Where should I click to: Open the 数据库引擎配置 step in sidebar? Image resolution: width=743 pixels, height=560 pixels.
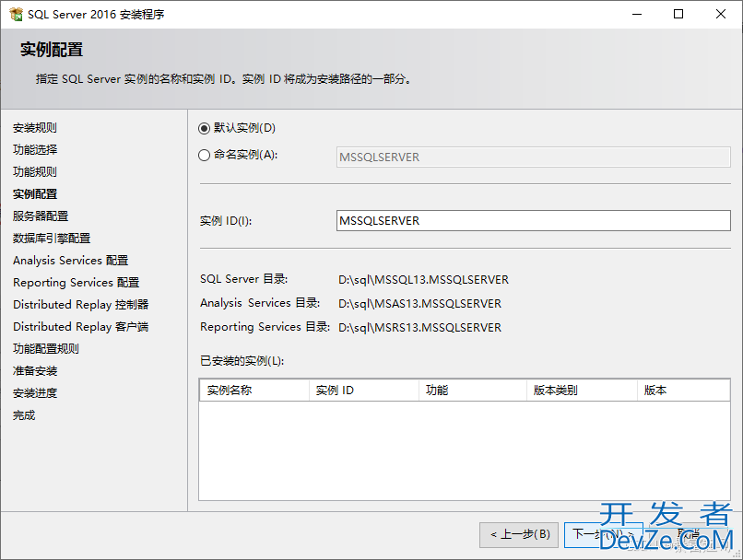tap(52, 239)
